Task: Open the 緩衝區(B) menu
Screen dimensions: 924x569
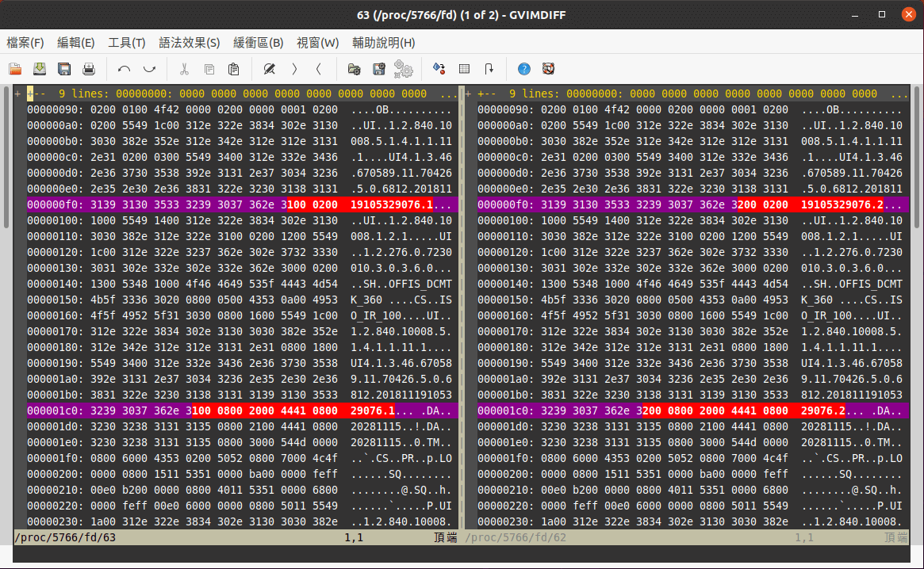Action: [258, 43]
